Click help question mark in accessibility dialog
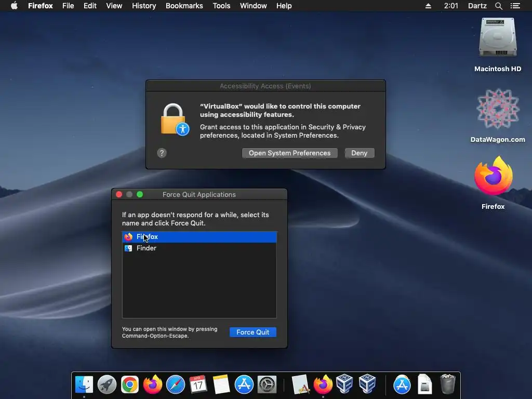532x399 pixels. click(162, 153)
